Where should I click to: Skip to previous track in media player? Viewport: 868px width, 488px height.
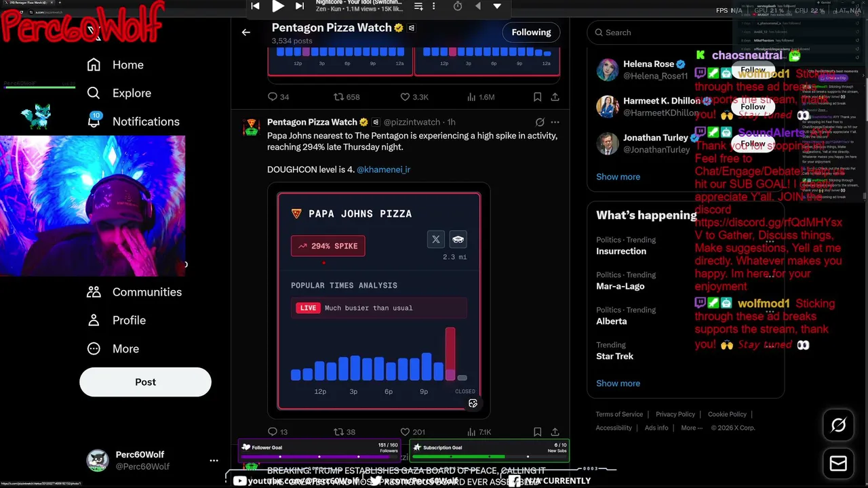(255, 6)
